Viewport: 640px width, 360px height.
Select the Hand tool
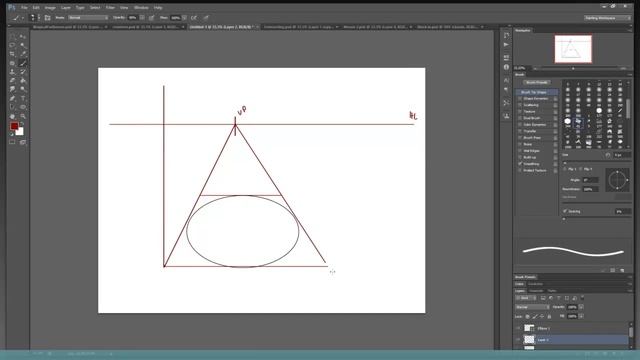12,116
